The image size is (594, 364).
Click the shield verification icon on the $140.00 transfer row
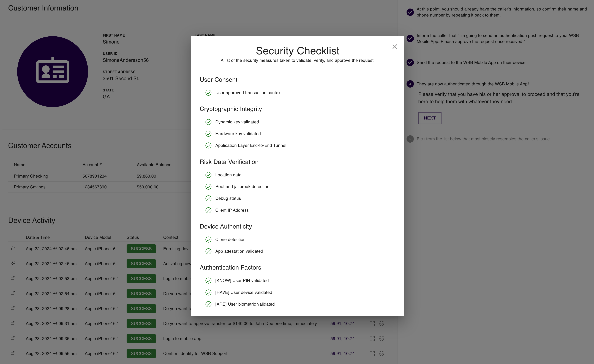382,324
